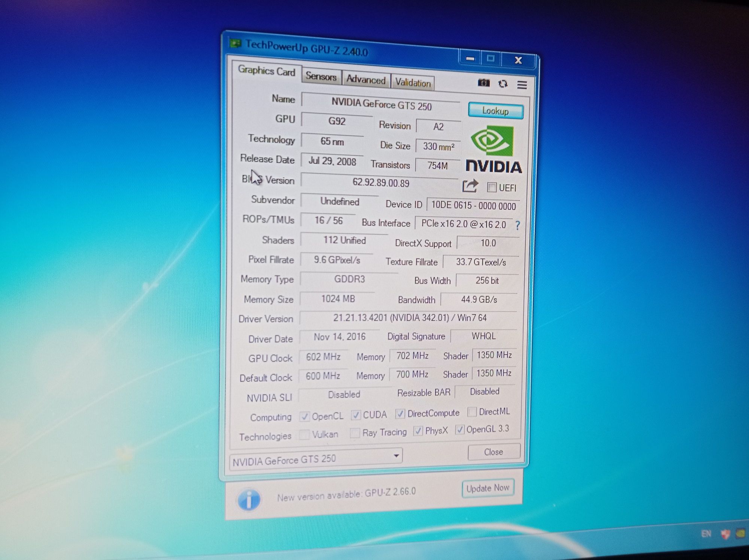Viewport: 749px width, 560px height.
Task: Click the Bus Interface PCIe x16 field
Action: click(464, 224)
